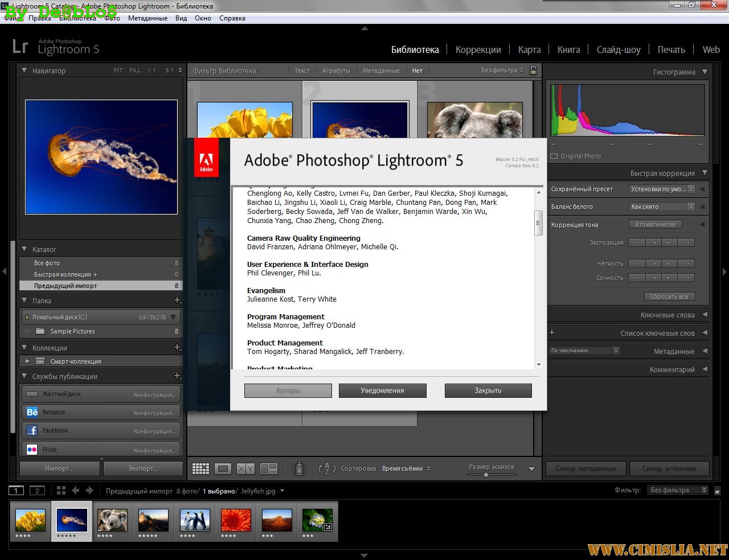The image size is (729, 560).
Task: Open Без фильтра library filter preset dropdown
Action: tap(502, 70)
